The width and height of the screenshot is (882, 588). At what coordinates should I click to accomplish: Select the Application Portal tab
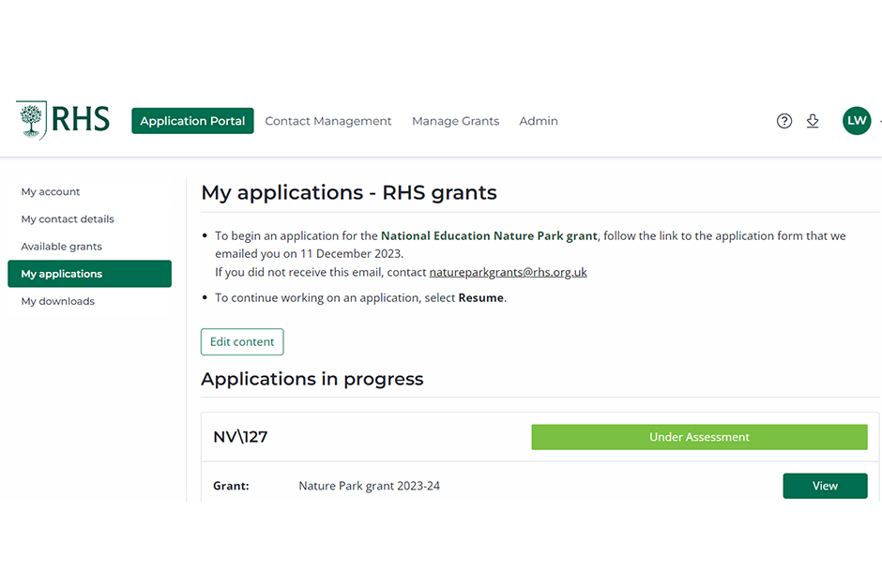click(x=192, y=121)
